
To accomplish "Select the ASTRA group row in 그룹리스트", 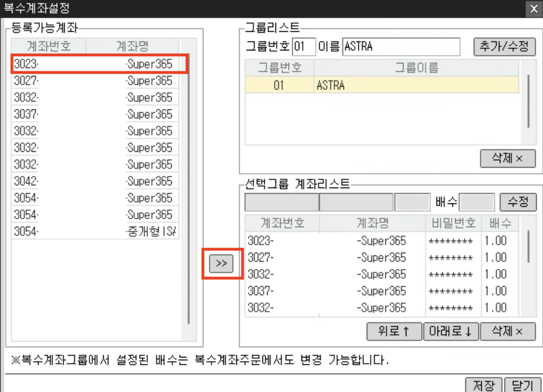I will 381,86.
